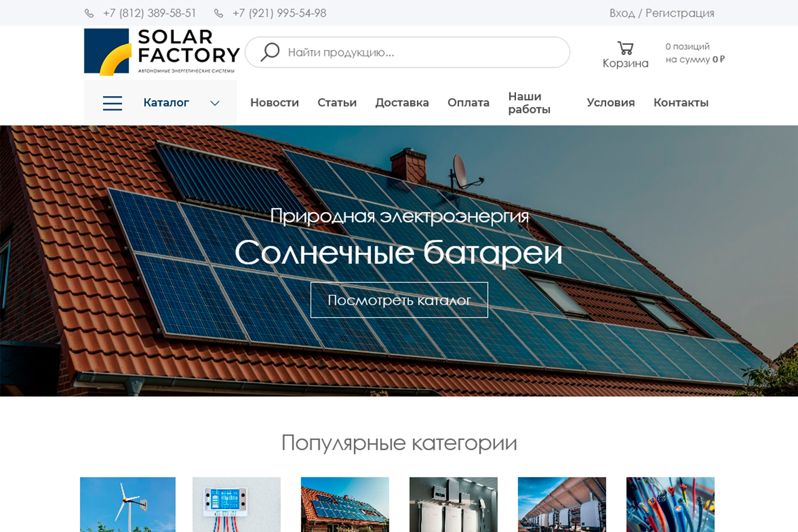Click the hamburger menu icon beside Каталог
The height and width of the screenshot is (532, 798).
click(x=112, y=103)
